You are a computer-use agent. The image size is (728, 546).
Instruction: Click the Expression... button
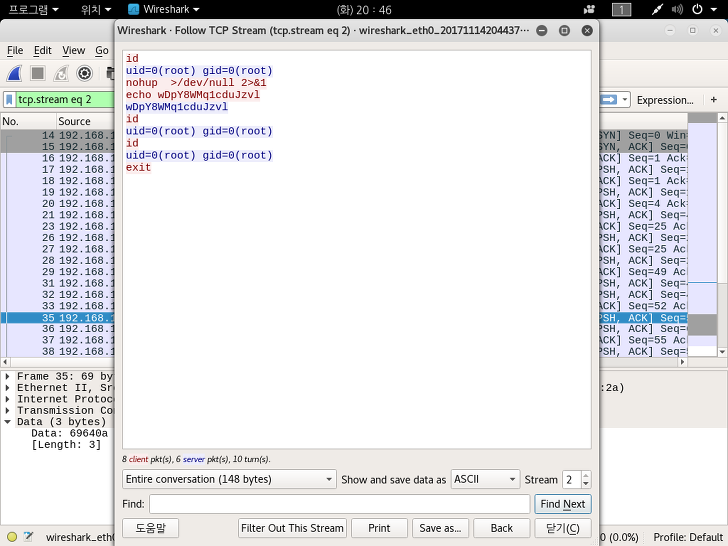click(665, 100)
